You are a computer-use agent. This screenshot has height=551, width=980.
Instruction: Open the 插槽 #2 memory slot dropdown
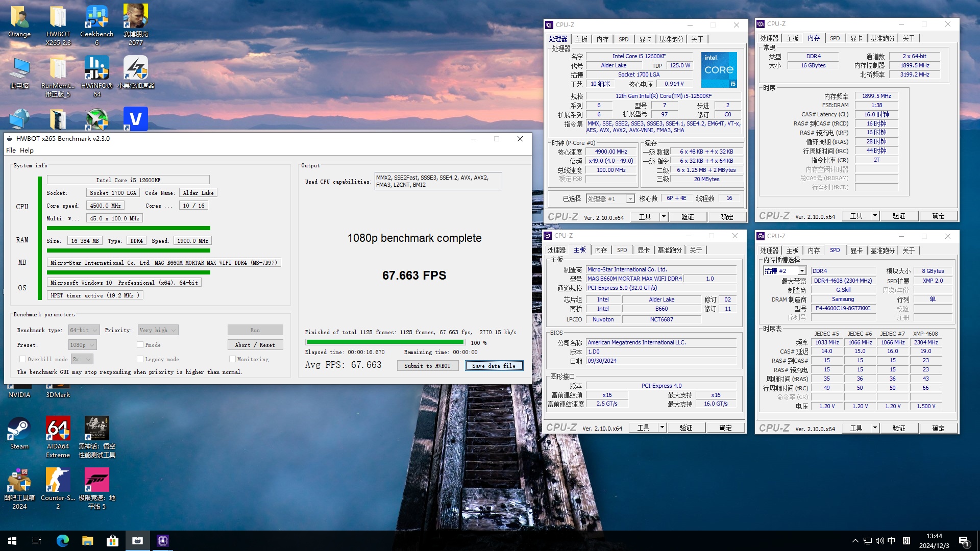784,271
